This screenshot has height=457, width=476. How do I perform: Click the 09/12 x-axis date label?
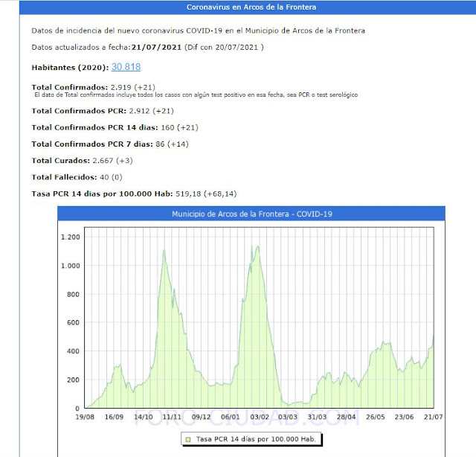201,417
